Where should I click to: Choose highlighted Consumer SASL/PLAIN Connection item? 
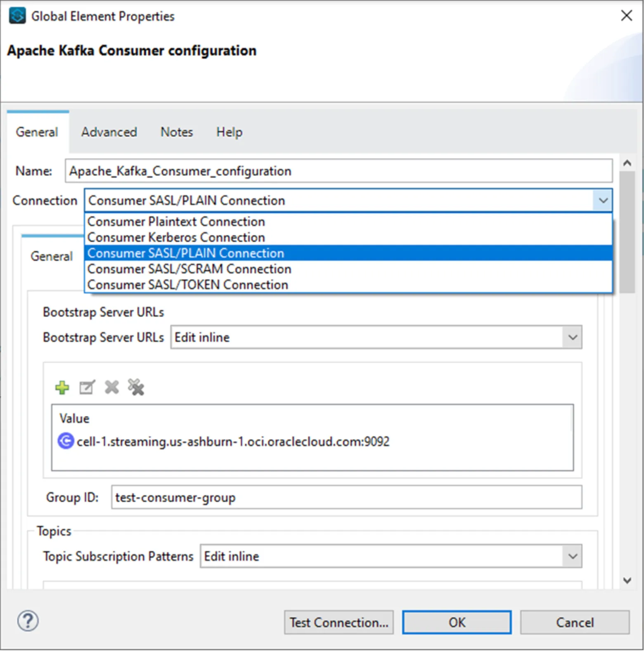coord(348,253)
